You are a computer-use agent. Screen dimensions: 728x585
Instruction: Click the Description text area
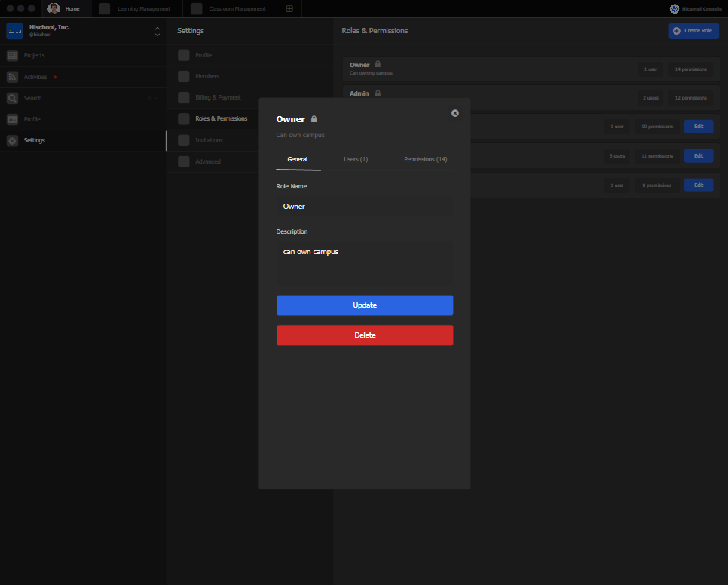click(365, 262)
